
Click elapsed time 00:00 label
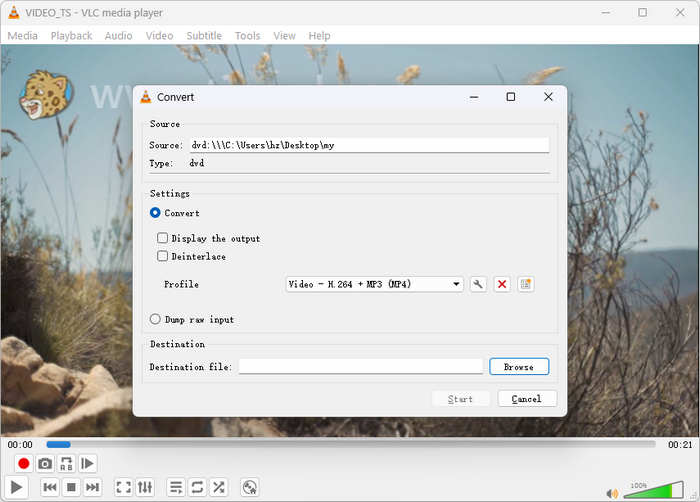(20, 444)
